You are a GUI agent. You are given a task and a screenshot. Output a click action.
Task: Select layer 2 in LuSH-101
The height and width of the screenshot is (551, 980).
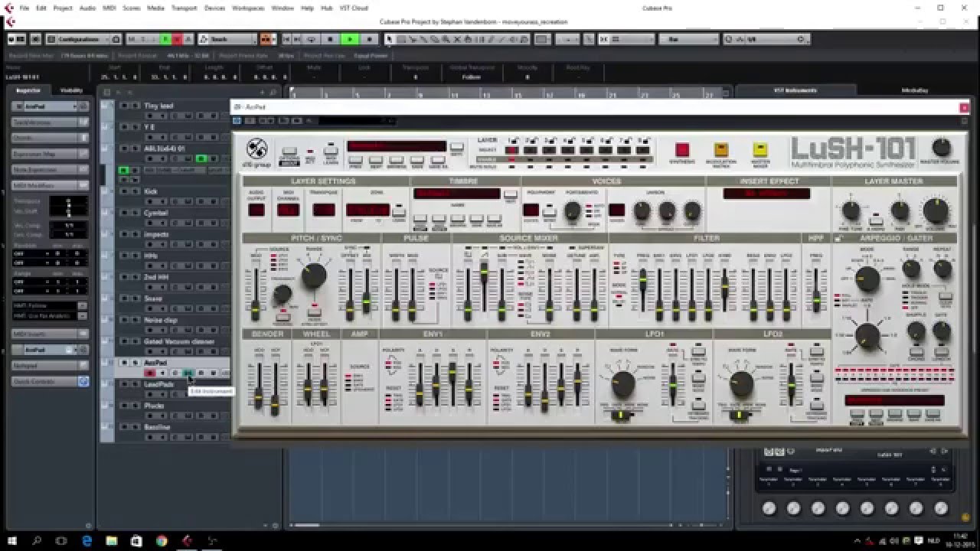(x=531, y=150)
